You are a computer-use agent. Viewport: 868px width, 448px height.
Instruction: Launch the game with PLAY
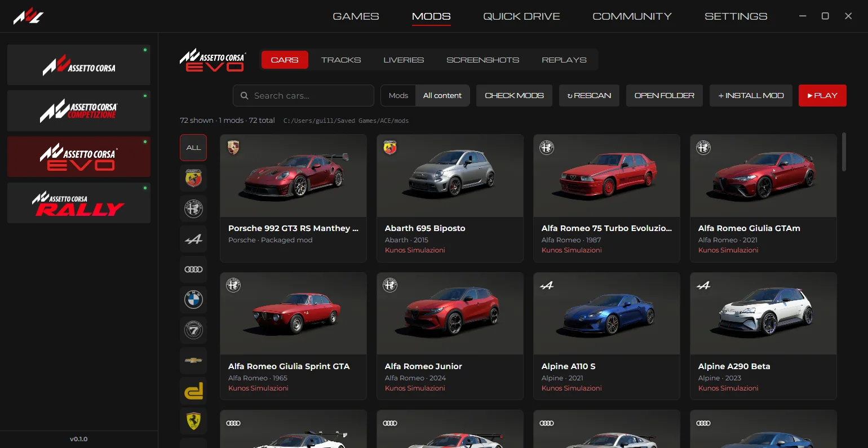(822, 96)
